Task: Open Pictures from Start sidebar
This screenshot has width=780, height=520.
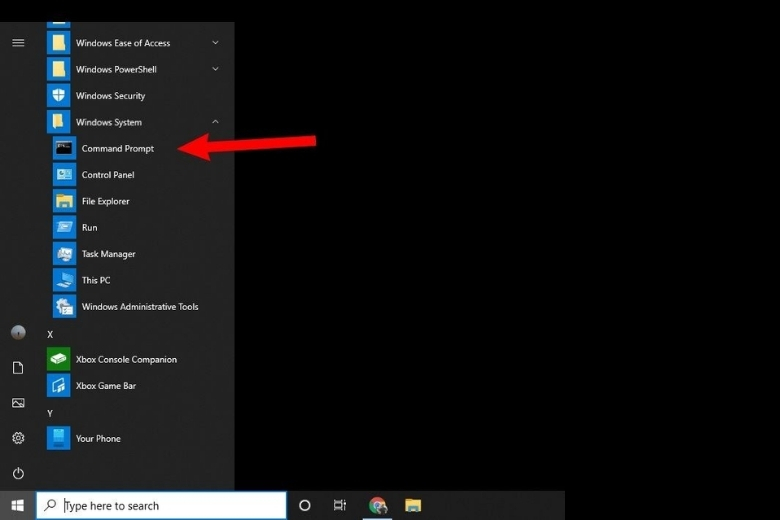Action: [x=18, y=403]
